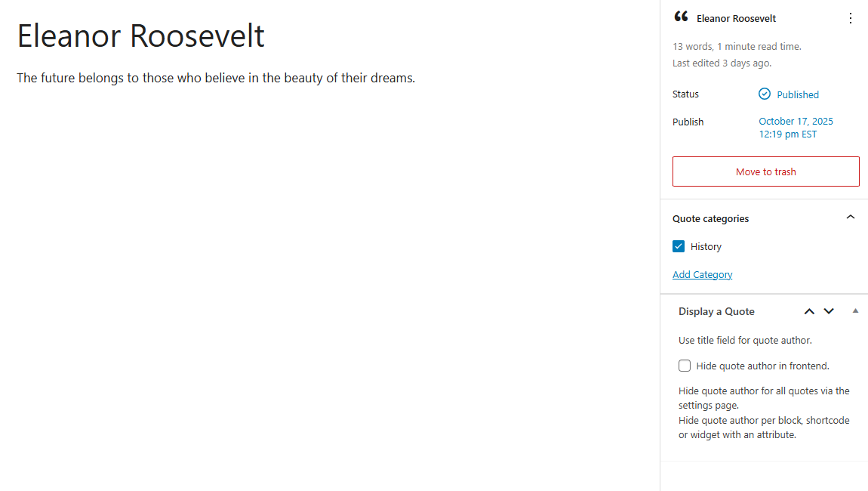
Task: Click the quotation mark post icon
Action: 681,17
